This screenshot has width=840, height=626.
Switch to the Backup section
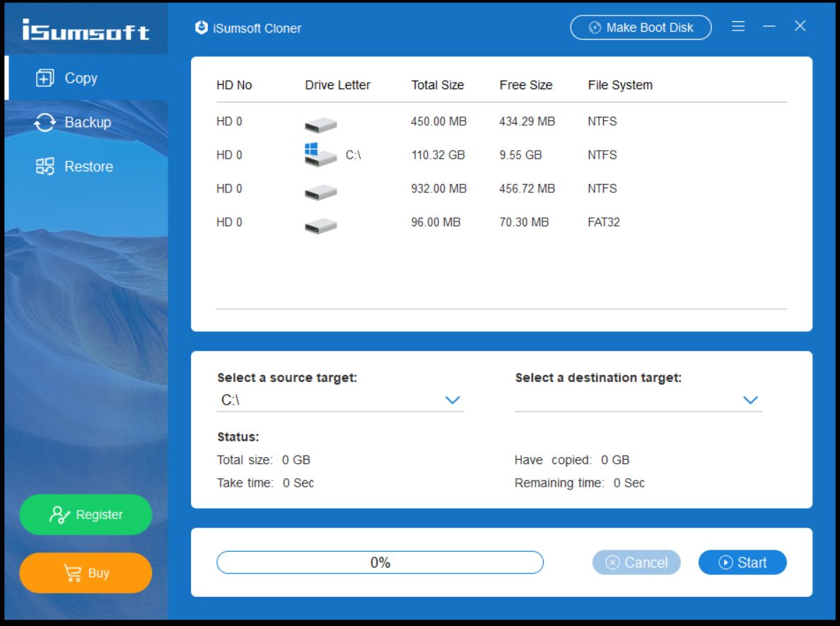pos(85,122)
